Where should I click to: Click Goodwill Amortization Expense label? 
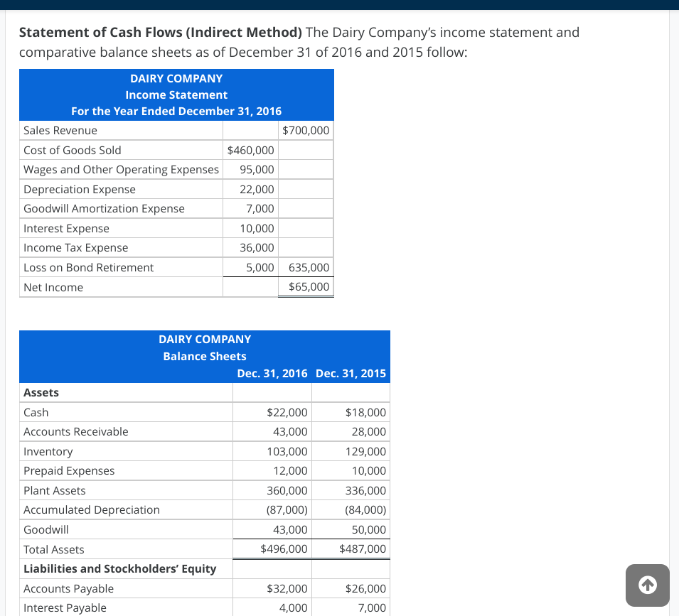pyautogui.click(x=104, y=208)
